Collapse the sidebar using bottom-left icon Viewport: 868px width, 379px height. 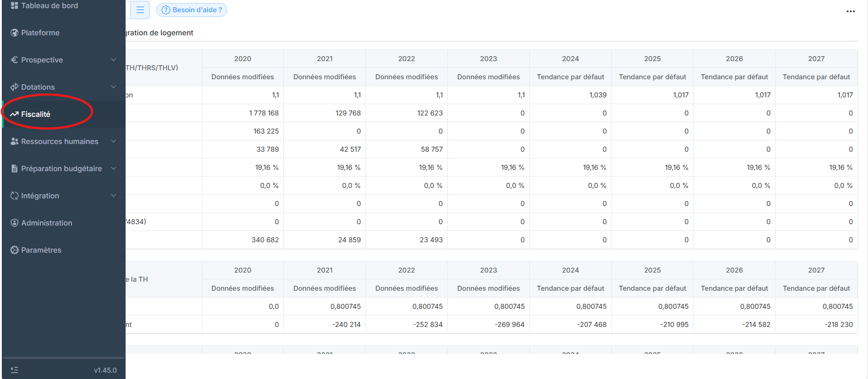click(x=15, y=370)
